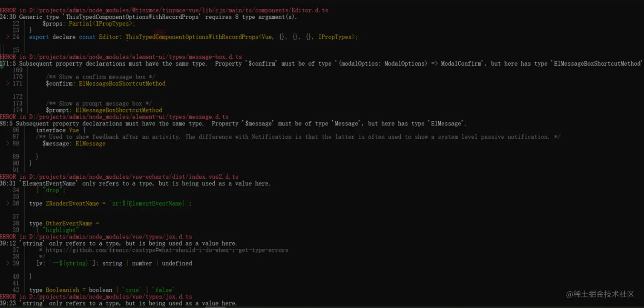Click the red arrow marker beside line 24
Screen dimensions: 644x308
(8, 37)
